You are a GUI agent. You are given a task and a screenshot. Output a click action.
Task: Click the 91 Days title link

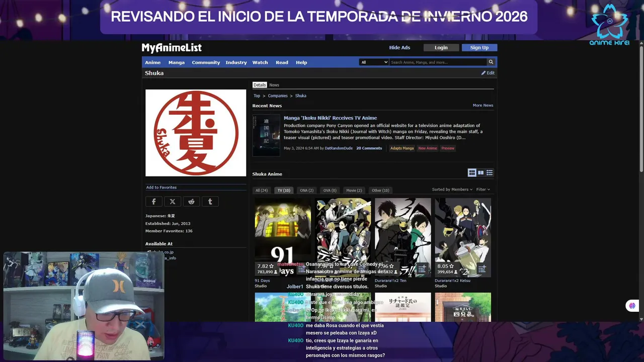(x=262, y=281)
